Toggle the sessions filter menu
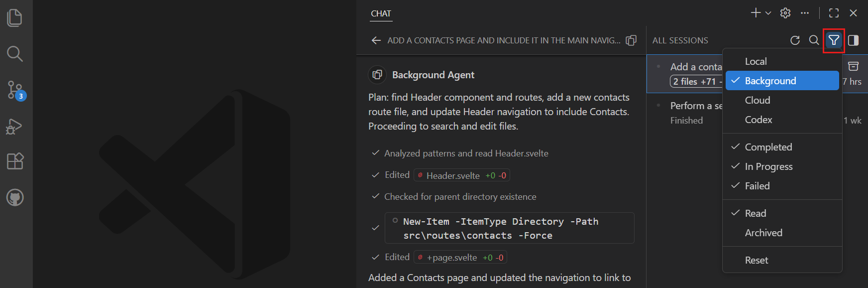 (x=834, y=40)
